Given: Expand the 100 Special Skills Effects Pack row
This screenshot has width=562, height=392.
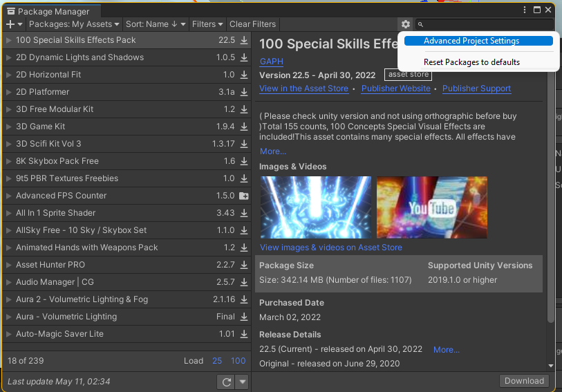Looking at the screenshot, I should coord(8,40).
